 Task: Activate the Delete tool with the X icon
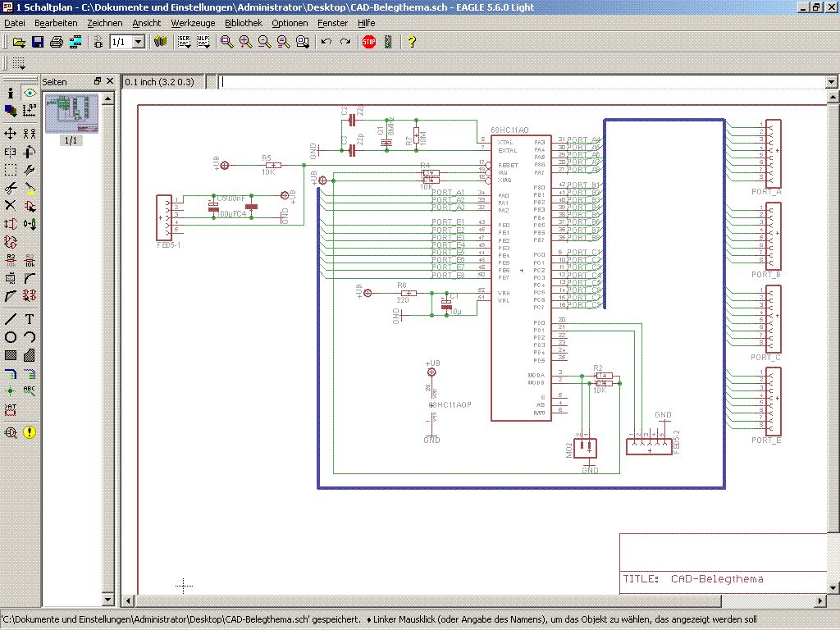click(11, 205)
